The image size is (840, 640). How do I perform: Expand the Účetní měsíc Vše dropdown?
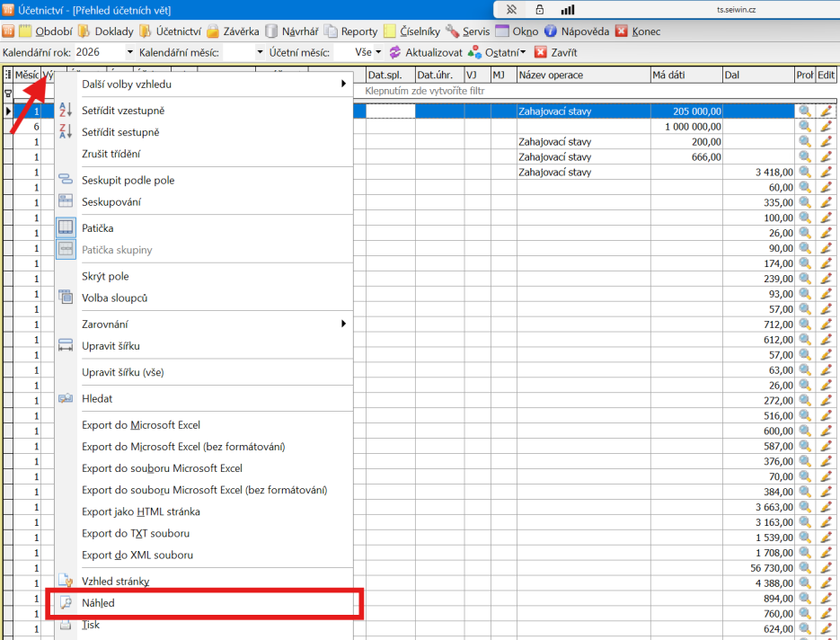coord(378,52)
